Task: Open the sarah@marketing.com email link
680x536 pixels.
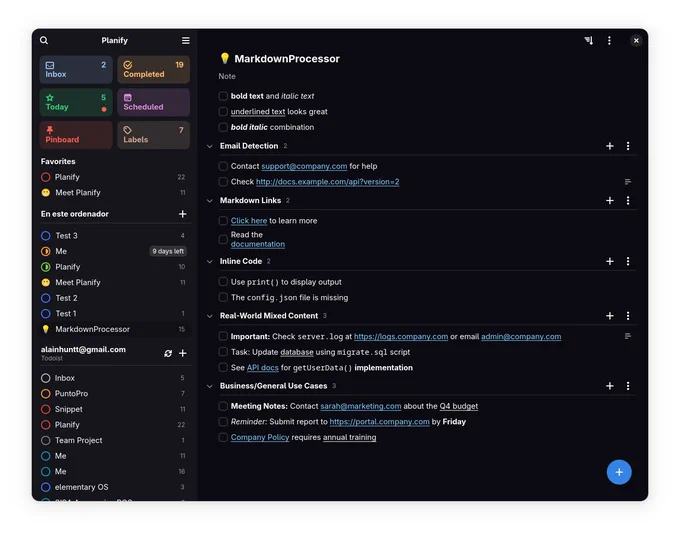Action: pos(361,406)
